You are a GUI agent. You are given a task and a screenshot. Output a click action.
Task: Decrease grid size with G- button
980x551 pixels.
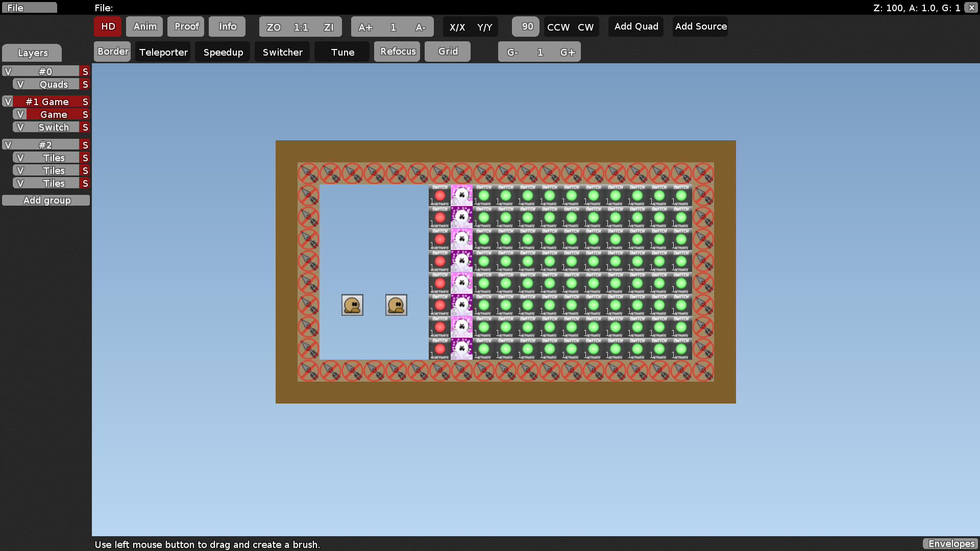tap(512, 52)
